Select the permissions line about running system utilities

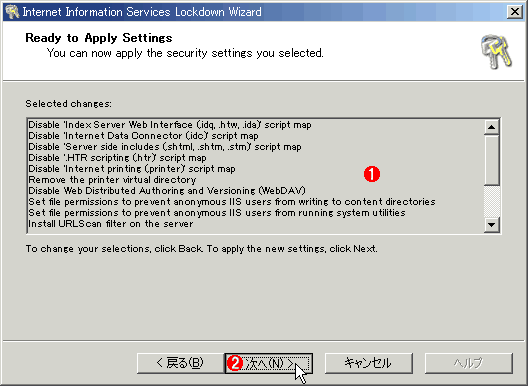click(x=217, y=213)
